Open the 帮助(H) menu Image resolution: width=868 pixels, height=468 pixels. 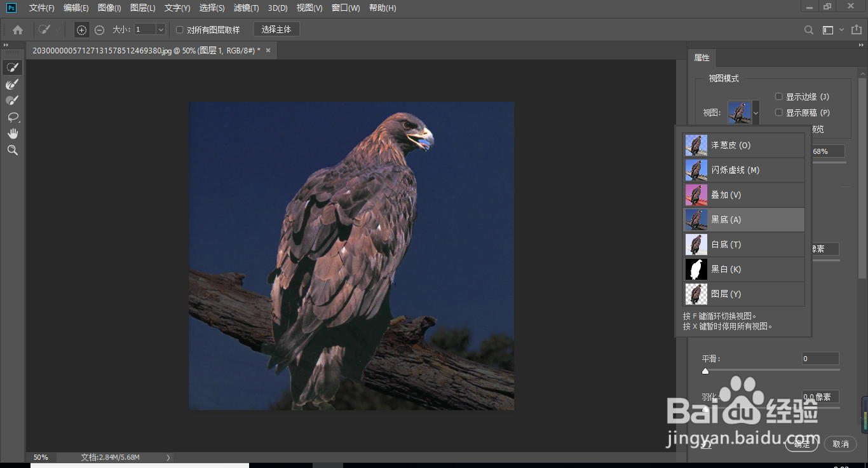[383, 8]
